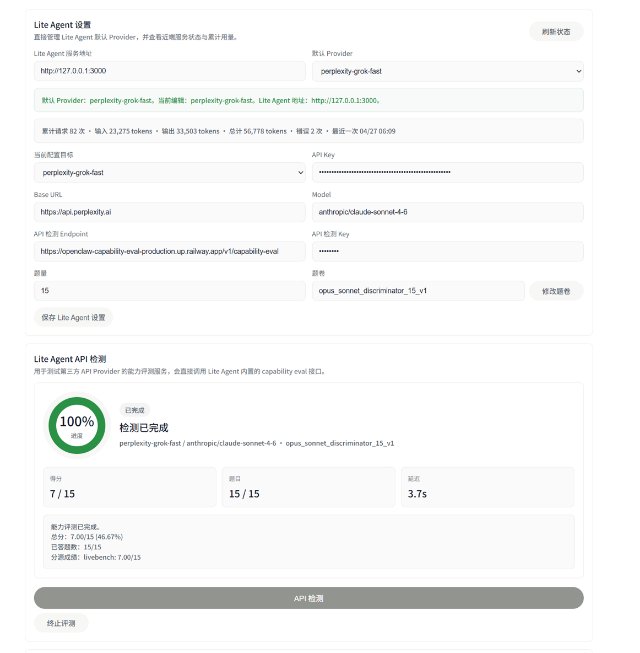Image resolution: width=640 pixels, height=653 pixels.
Task: Select the API 检测 Key password field
Action: pyautogui.click(x=448, y=251)
